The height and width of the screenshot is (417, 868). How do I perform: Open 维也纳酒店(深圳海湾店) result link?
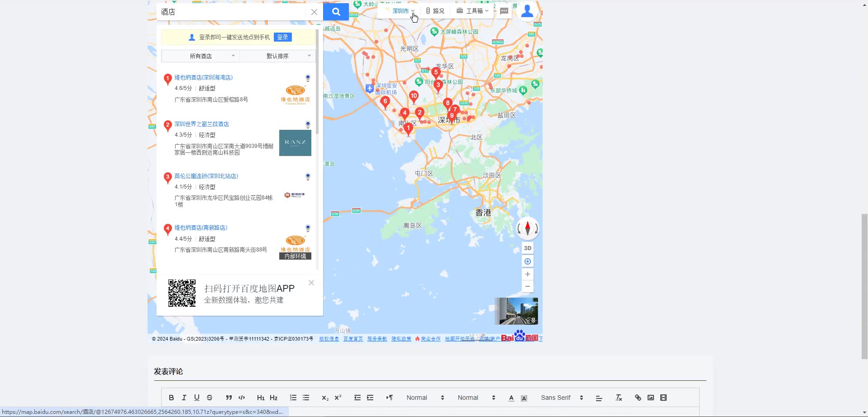click(x=204, y=77)
